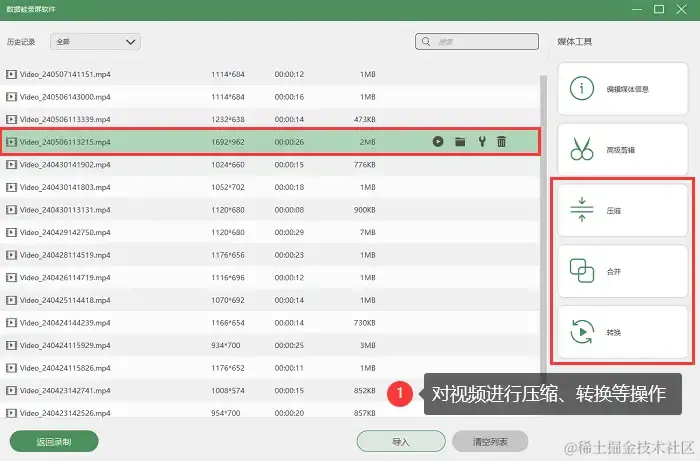700x461 pixels.
Task: Open the 转换 convert tool
Action: [623, 332]
